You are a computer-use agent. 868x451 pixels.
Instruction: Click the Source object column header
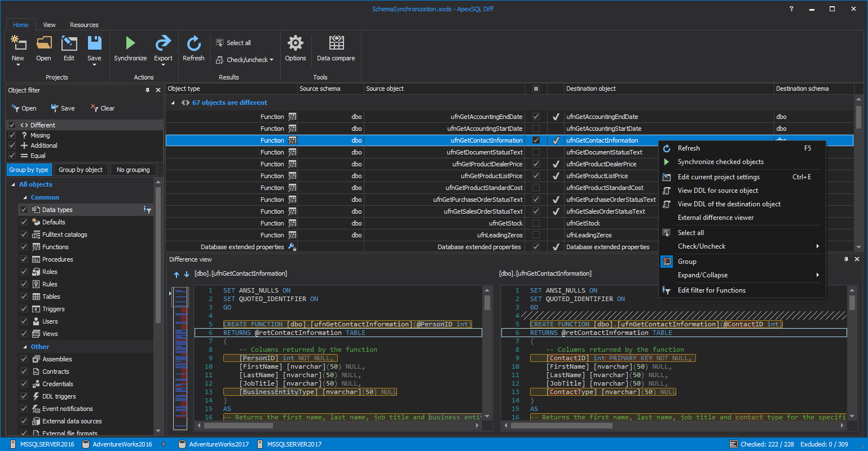(x=444, y=89)
